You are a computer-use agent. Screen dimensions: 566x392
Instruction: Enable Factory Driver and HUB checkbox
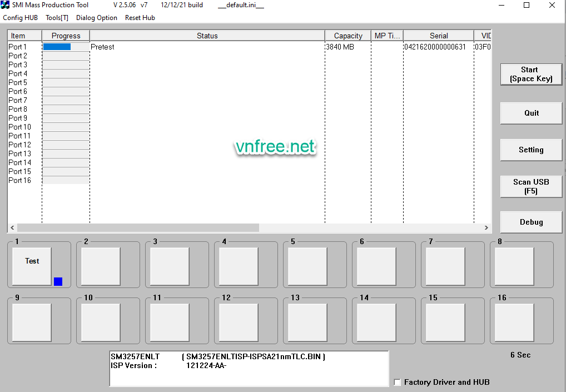pyautogui.click(x=397, y=383)
